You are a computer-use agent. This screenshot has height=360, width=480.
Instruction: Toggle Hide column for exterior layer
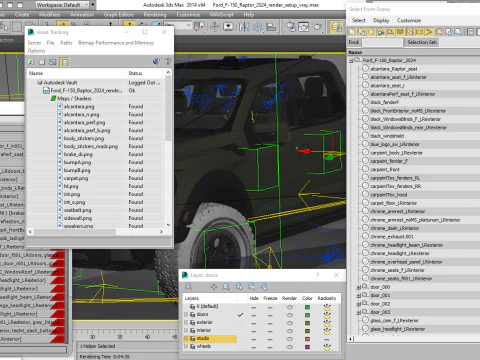click(254, 323)
